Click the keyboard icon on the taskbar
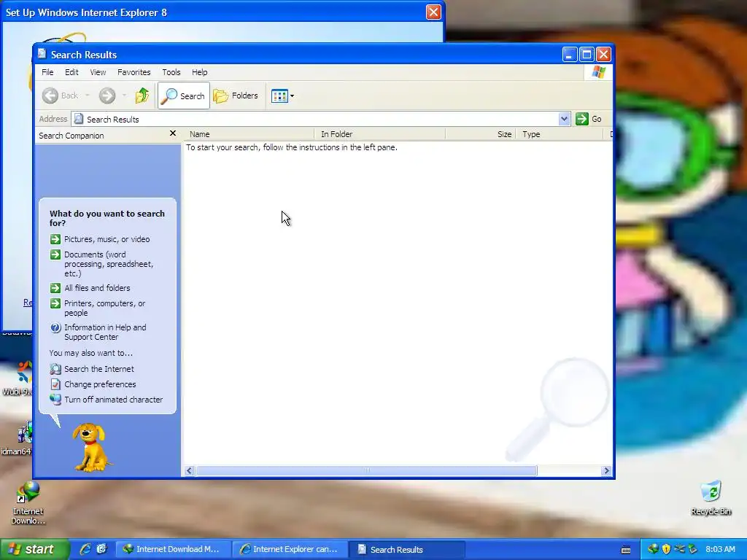The height and width of the screenshot is (560, 747). click(626, 550)
